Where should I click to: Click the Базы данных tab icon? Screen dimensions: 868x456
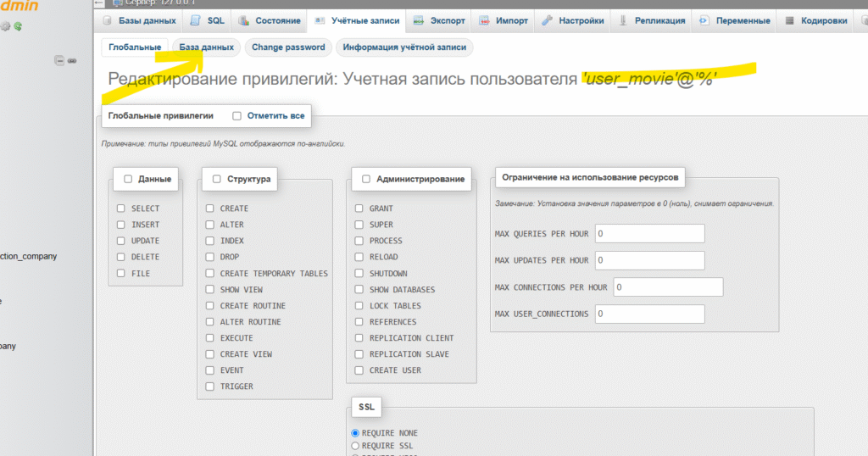pyautogui.click(x=108, y=20)
